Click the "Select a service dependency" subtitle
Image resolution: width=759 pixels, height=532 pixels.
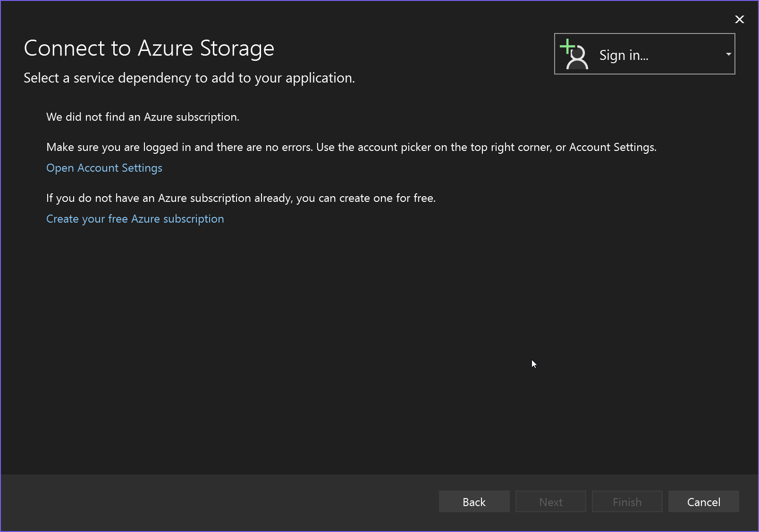click(x=189, y=78)
